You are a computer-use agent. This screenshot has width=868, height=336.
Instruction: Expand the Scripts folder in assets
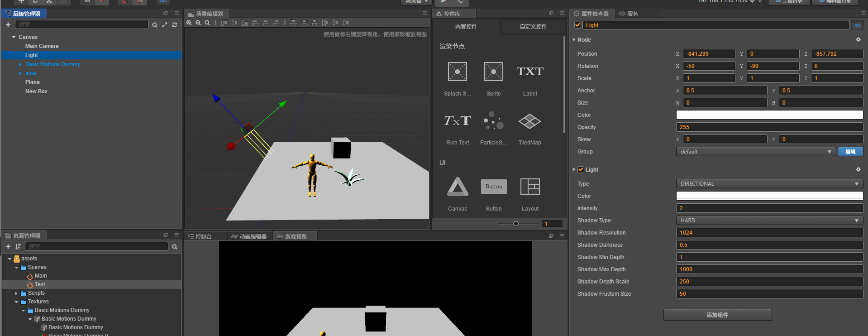[x=16, y=293]
